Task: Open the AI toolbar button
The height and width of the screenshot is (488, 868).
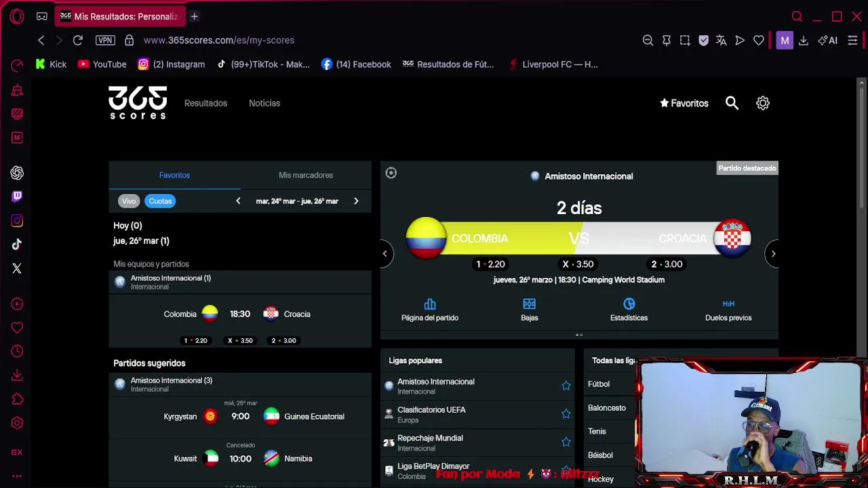Action: (x=828, y=40)
